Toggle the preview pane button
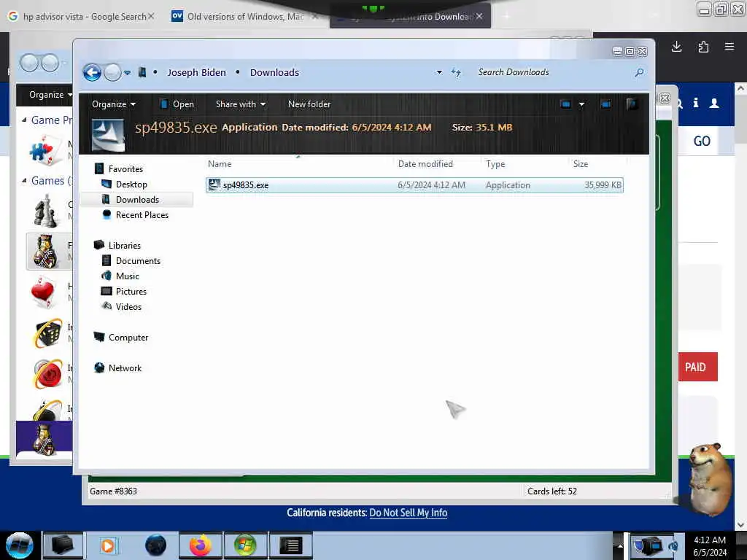The height and width of the screenshot is (560, 747). (605, 104)
